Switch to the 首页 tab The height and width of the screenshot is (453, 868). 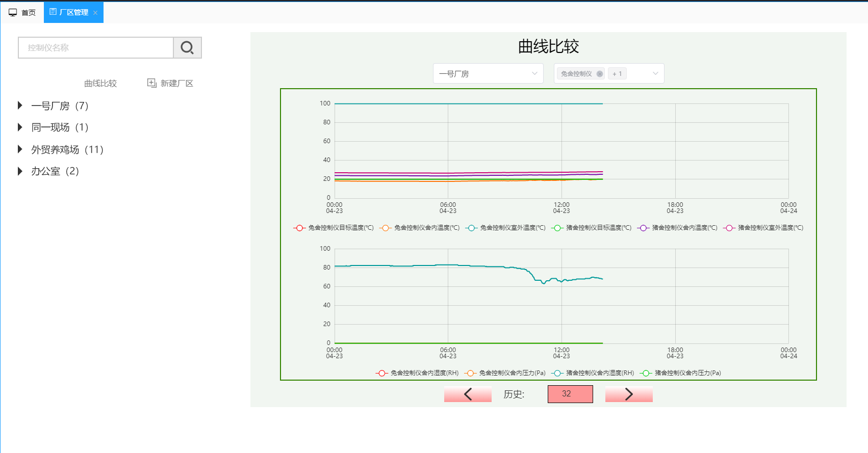(x=22, y=12)
